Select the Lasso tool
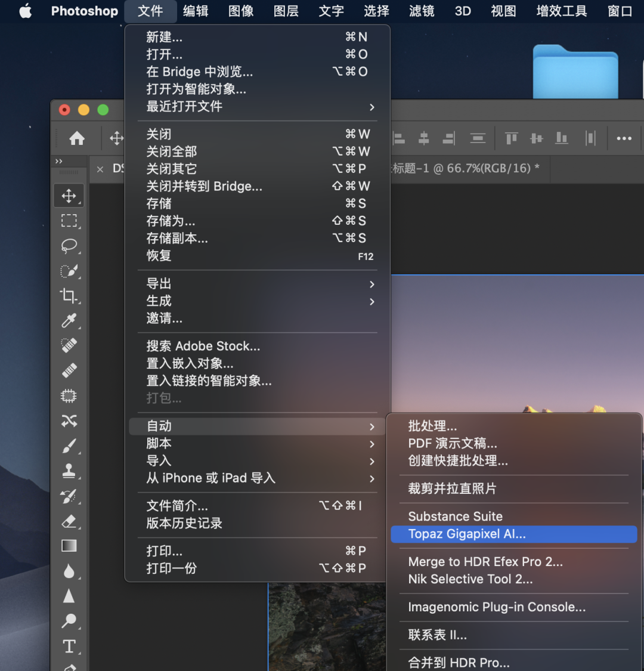The height and width of the screenshot is (671, 644). click(x=69, y=246)
